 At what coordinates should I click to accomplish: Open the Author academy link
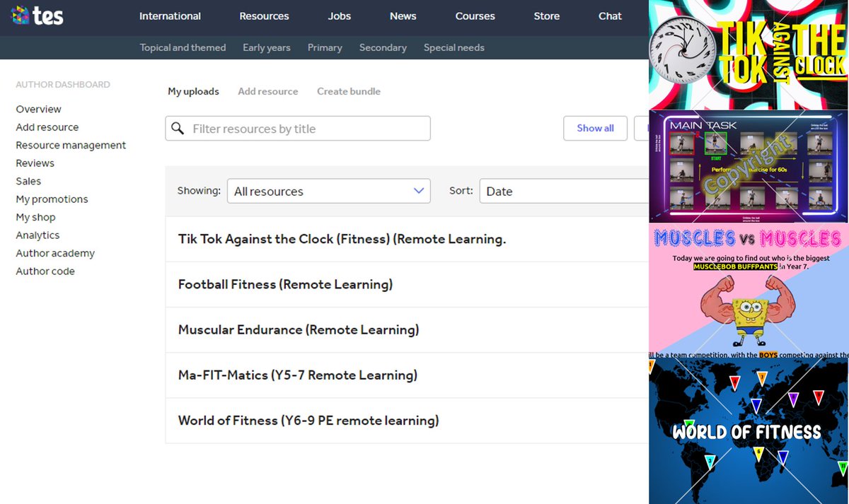coord(55,252)
